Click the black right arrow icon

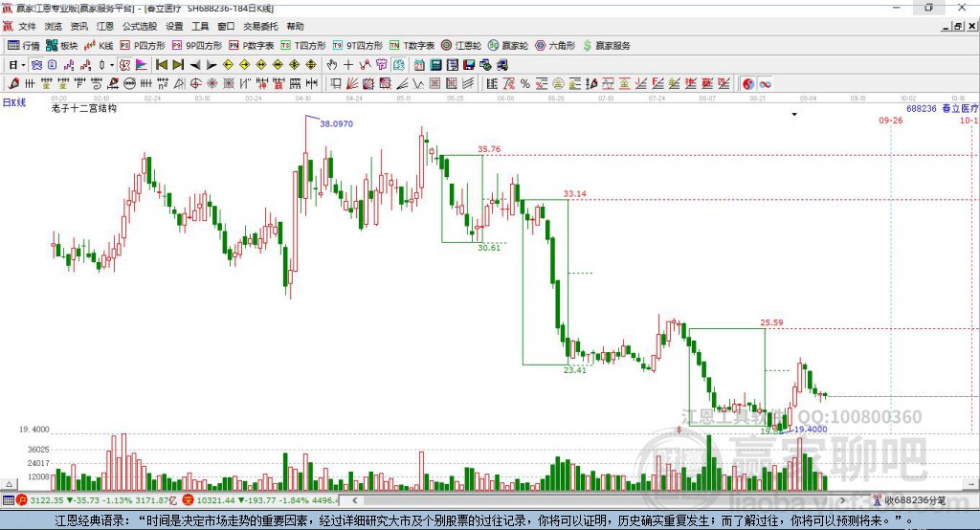click(212, 65)
